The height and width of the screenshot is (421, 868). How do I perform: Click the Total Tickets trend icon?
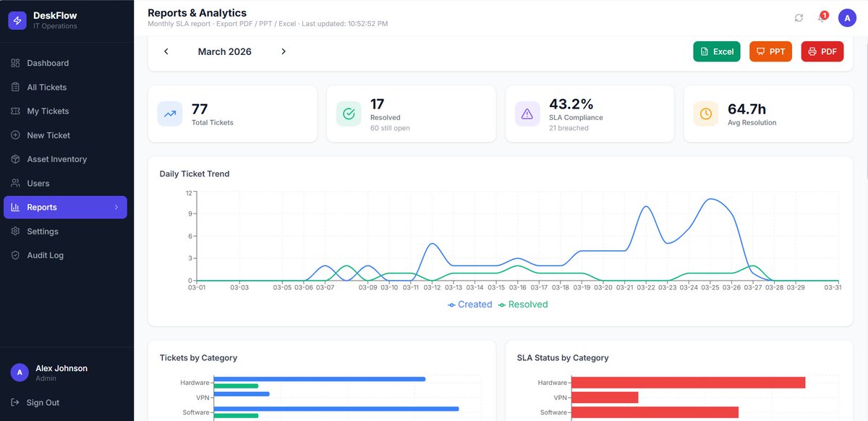170,114
